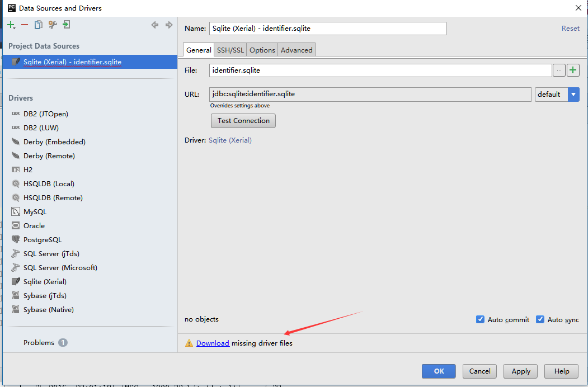Switch to the SSH/SSL tab
588x387 pixels.
pos(231,50)
